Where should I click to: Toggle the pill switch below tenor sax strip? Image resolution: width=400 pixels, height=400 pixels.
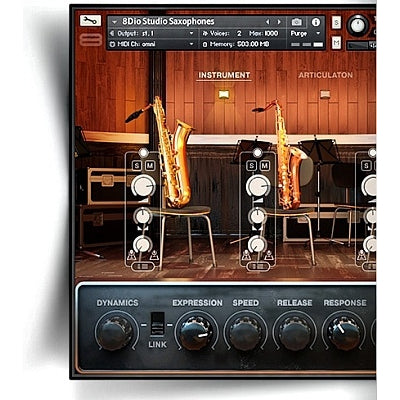[258, 266]
